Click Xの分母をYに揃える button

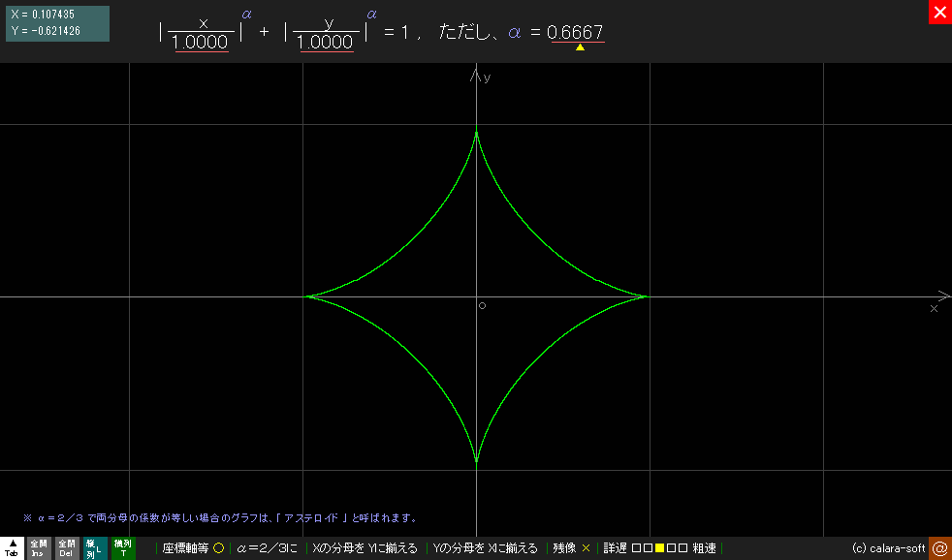click(x=365, y=548)
